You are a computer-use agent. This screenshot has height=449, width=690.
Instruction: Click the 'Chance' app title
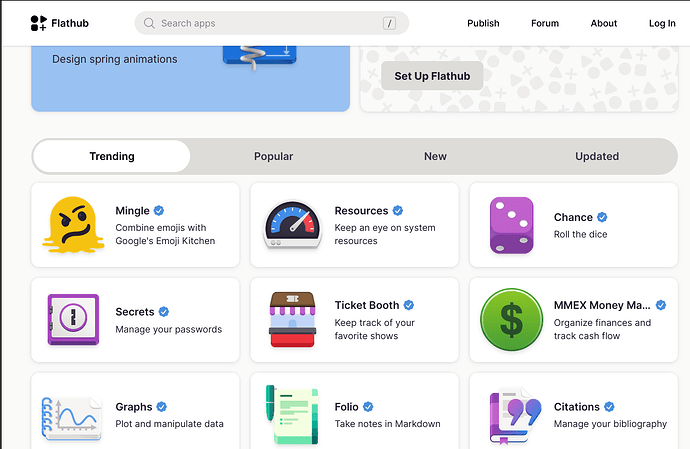coord(573,217)
